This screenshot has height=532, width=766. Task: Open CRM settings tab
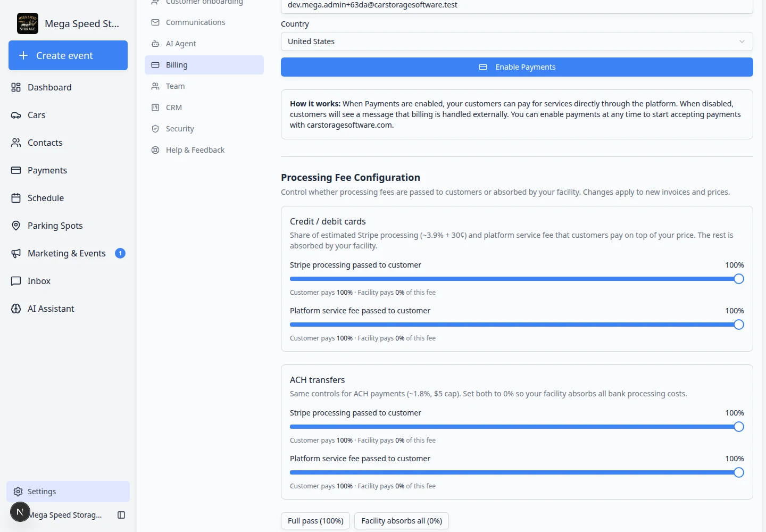point(204,107)
